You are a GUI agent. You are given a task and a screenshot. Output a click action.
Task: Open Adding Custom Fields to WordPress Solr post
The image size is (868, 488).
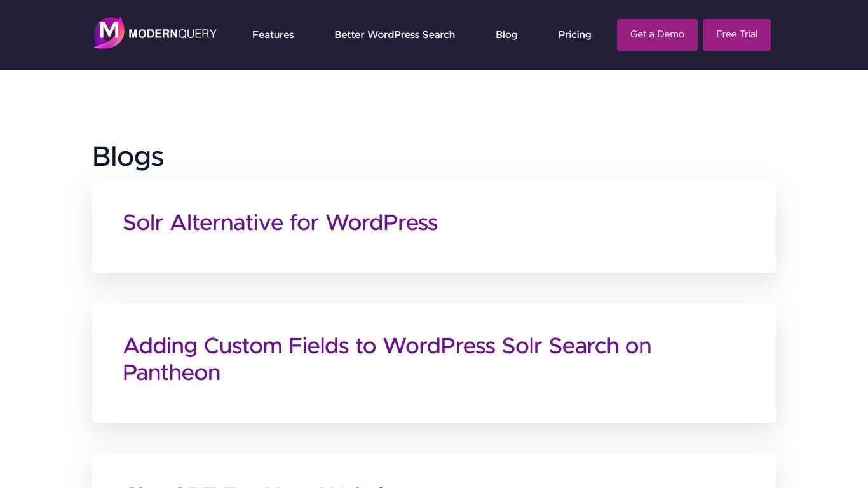point(387,359)
